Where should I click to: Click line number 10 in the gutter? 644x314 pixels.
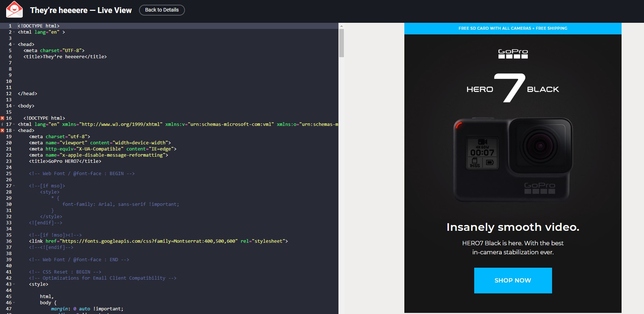click(9, 81)
